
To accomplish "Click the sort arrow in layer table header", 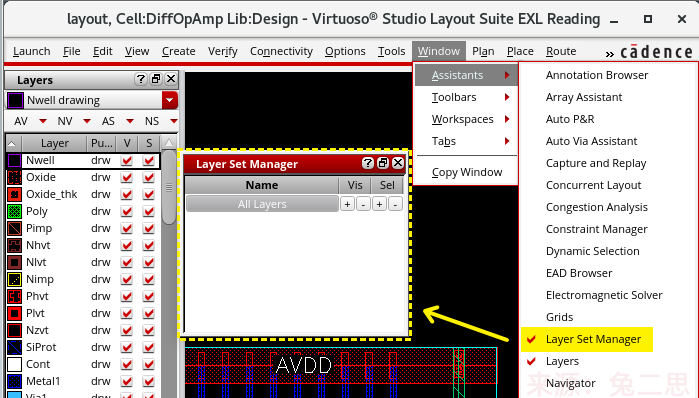I will [x=12, y=144].
